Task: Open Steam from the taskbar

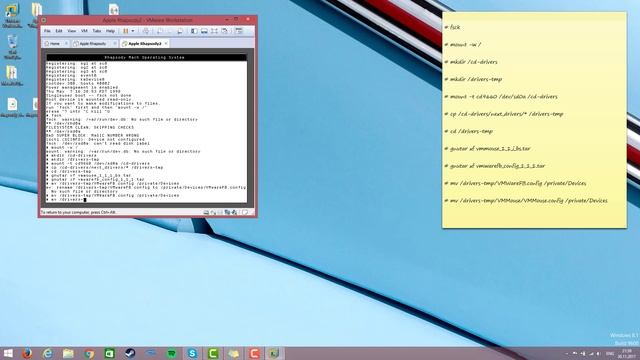Action: click(130, 353)
